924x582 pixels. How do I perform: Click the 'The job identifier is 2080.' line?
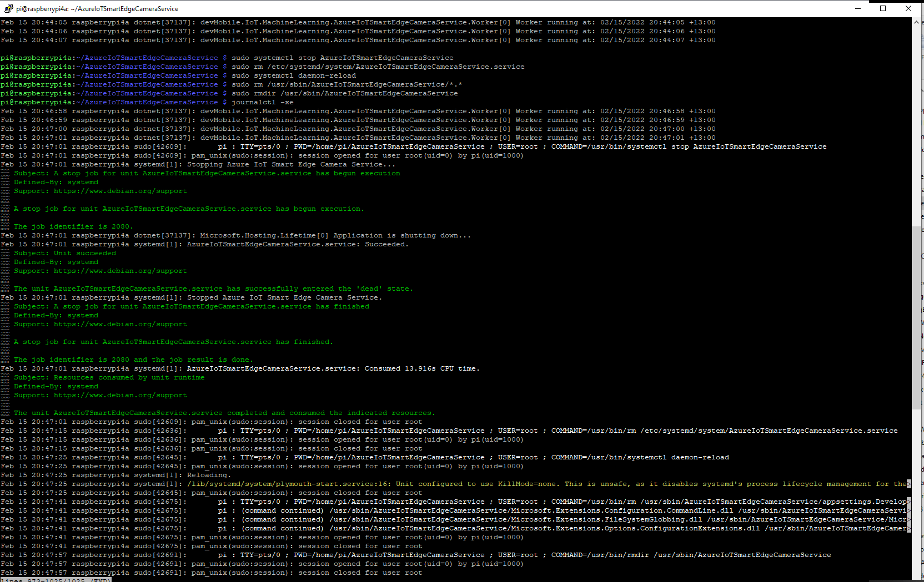point(73,226)
